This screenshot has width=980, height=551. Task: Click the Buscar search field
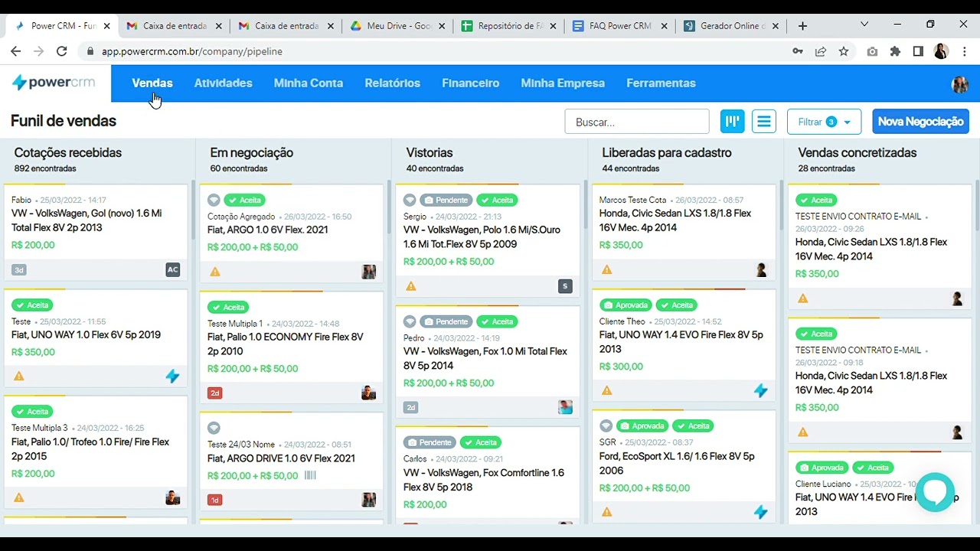coord(637,122)
